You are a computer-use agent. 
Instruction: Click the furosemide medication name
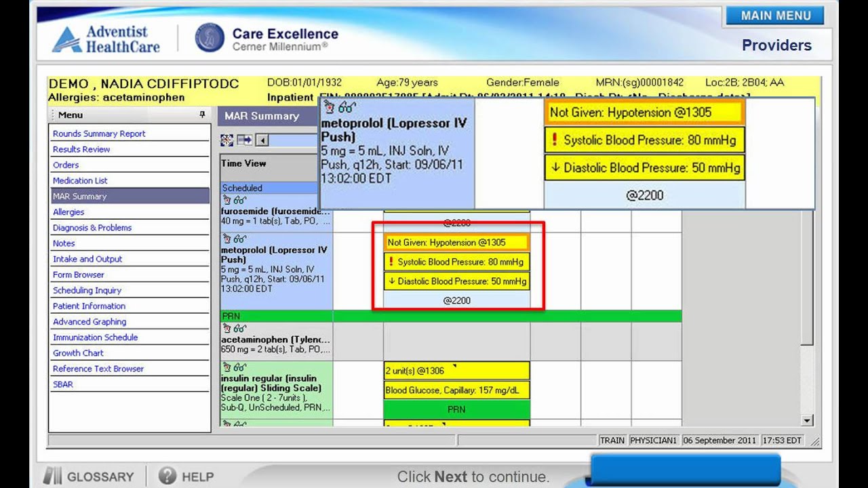pyautogui.click(x=275, y=211)
